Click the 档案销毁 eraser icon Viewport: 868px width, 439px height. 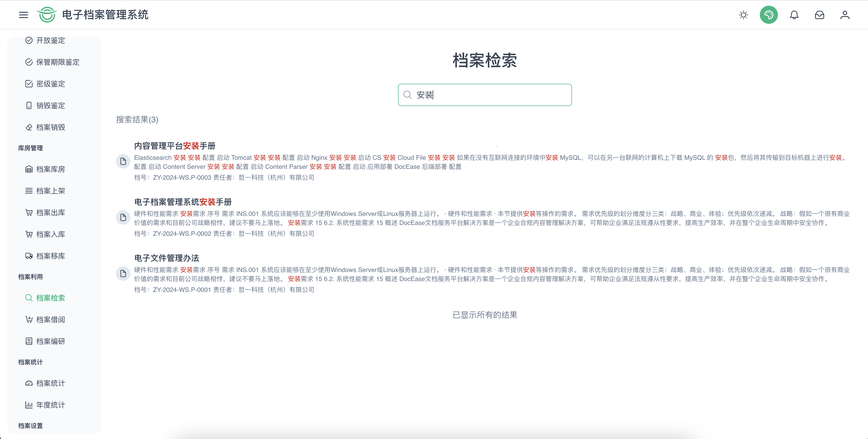(x=29, y=127)
